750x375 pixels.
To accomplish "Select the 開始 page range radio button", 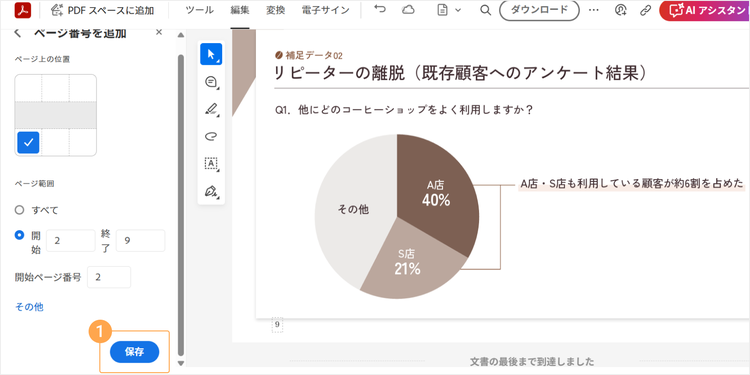I will coord(19,235).
